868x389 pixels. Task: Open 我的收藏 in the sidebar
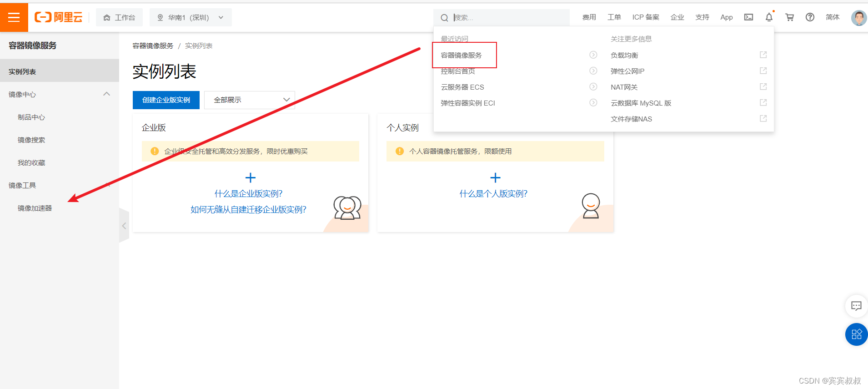(x=31, y=162)
